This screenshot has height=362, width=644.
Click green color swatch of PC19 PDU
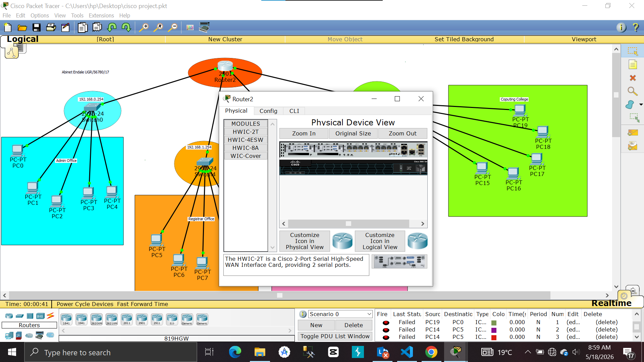click(x=494, y=322)
